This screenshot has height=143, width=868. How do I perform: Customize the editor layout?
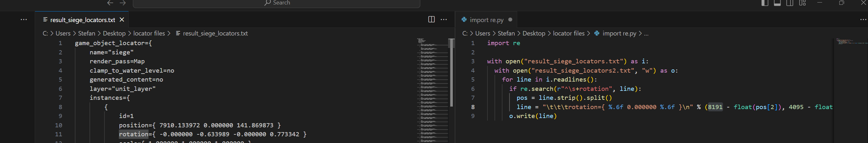click(x=802, y=3)
